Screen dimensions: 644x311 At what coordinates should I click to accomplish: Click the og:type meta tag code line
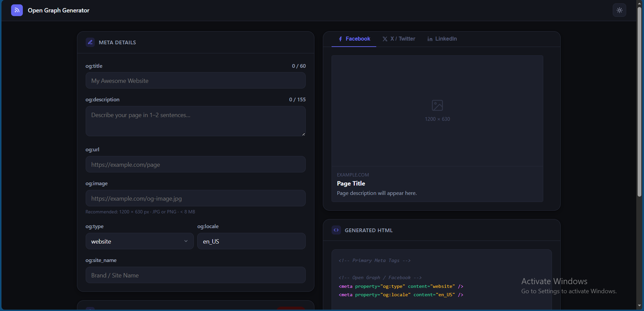401,286
